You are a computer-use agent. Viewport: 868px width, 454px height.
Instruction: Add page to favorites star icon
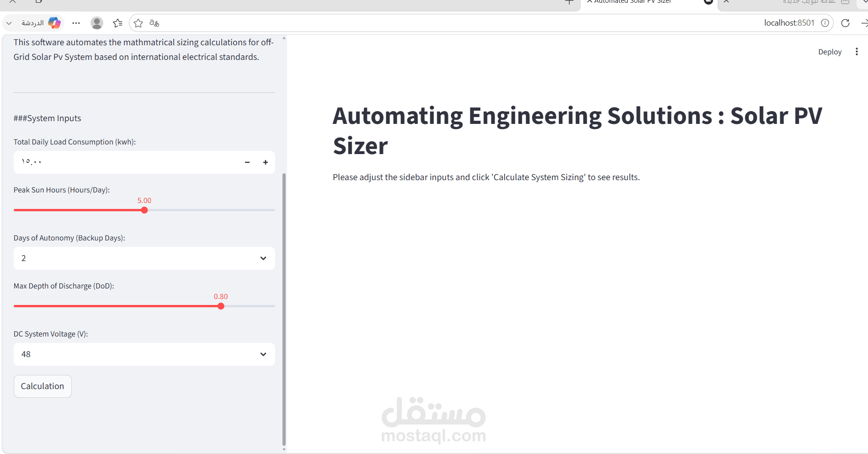(x=138, y=23)
